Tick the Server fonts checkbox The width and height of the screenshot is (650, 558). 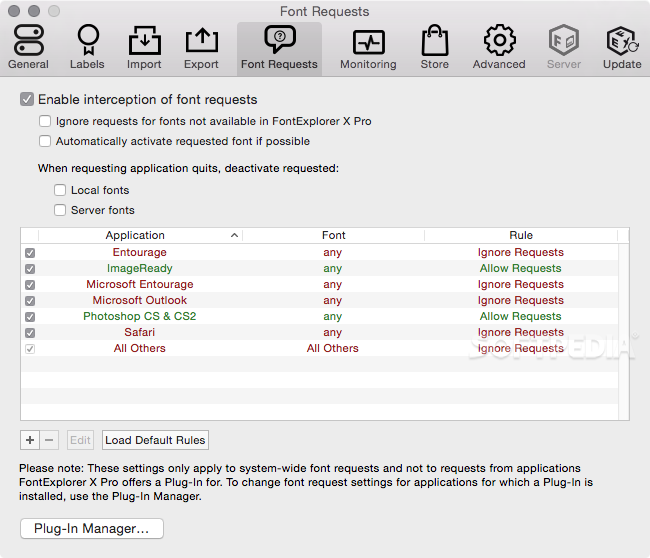coord(60,210)
